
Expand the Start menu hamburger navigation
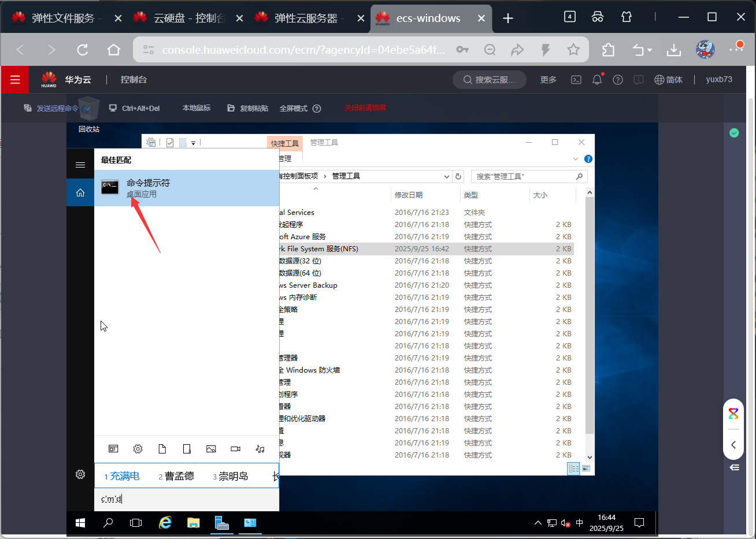coord(80,165)
